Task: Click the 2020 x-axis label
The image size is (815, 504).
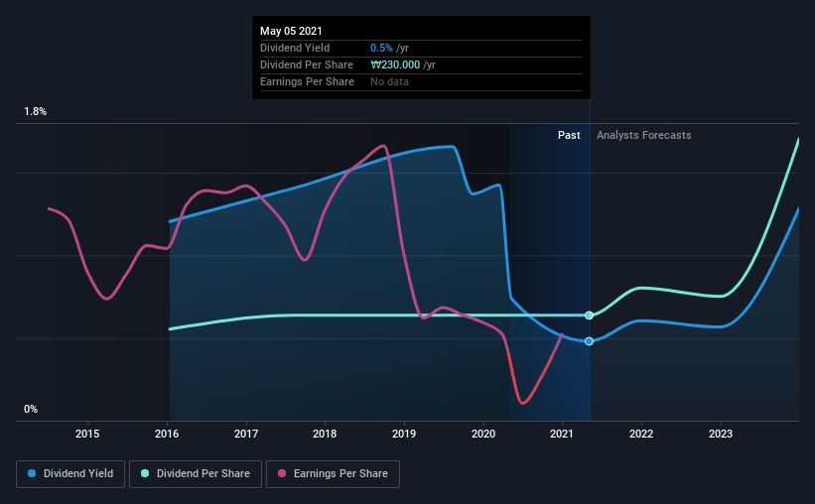Action: pos(483,434)
